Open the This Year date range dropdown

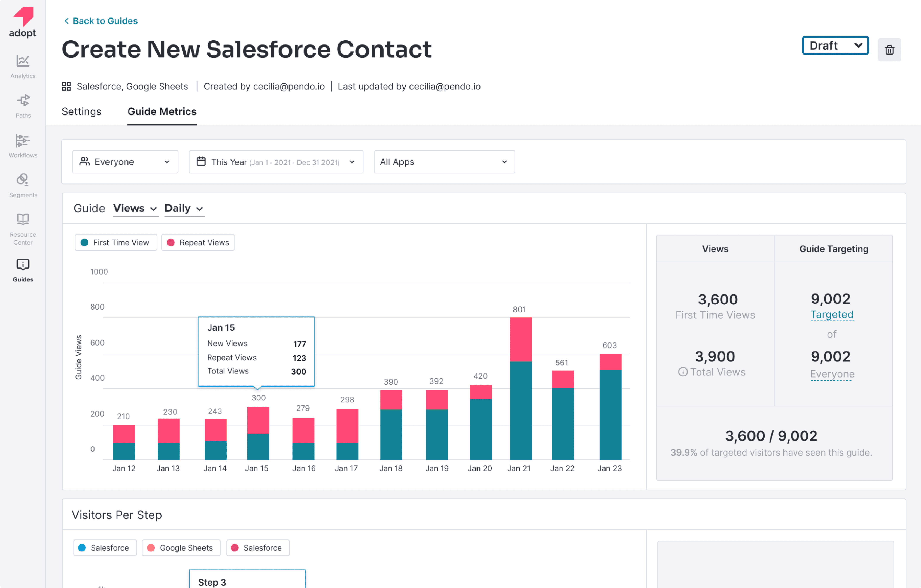276,162
